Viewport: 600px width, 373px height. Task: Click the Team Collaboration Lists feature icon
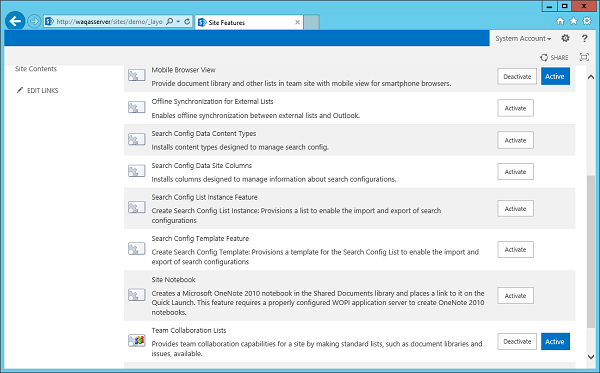point(136,340)
